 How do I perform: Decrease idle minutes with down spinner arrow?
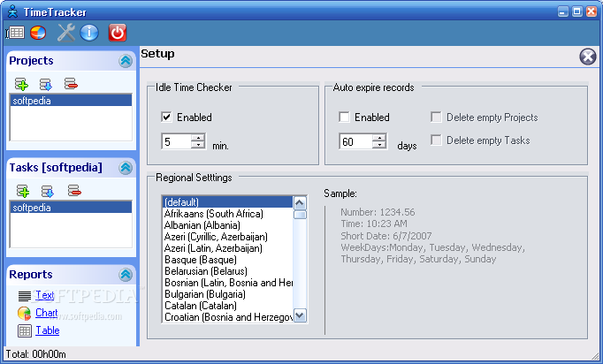coord(198,145)
